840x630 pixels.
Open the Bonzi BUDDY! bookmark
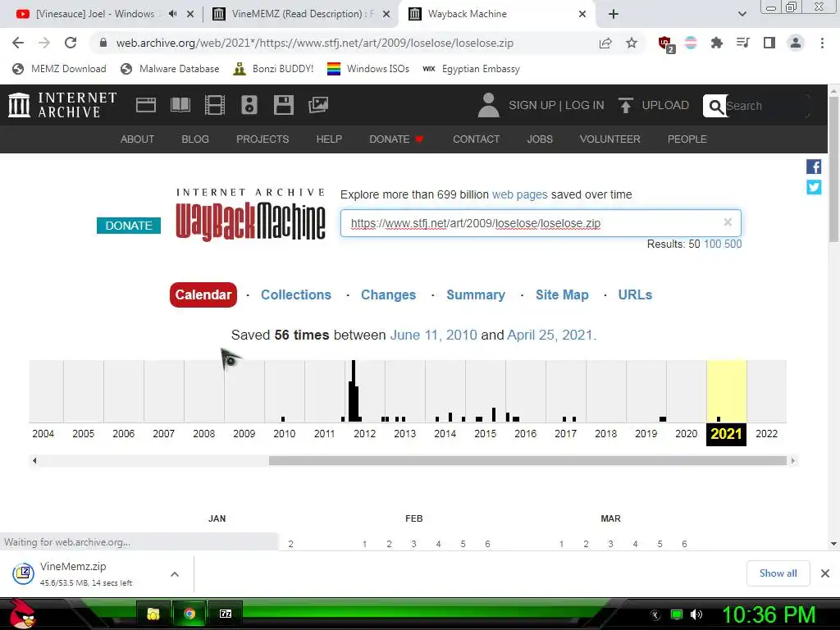273,69
